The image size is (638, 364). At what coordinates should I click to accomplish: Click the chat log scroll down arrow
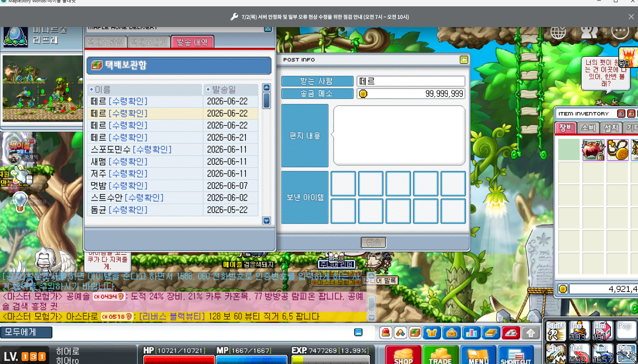coord(371,318)
